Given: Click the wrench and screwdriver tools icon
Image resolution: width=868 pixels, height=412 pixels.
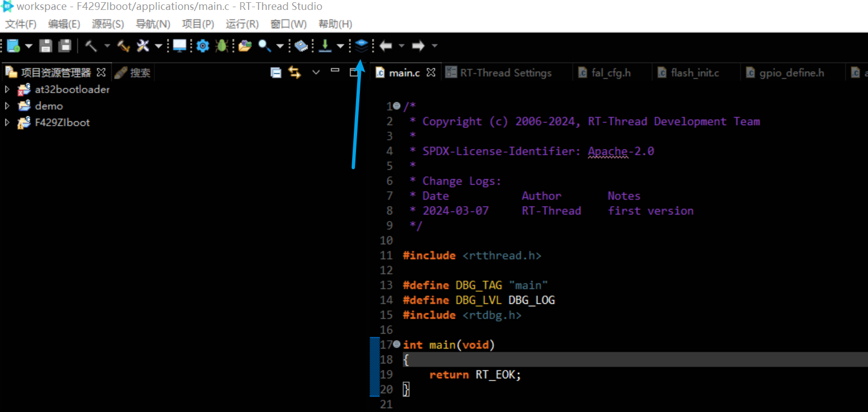Looking at the screenshot, I should (x=143, y=46).
